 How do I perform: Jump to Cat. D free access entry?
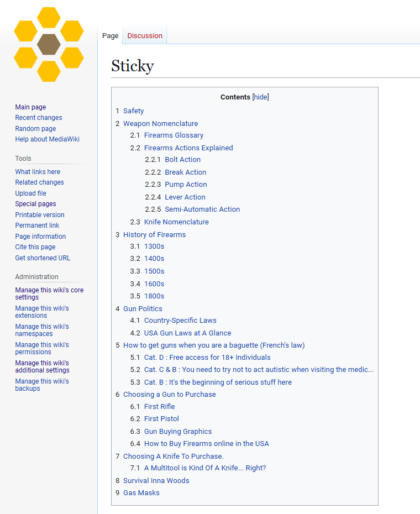[x=207, y=357]
